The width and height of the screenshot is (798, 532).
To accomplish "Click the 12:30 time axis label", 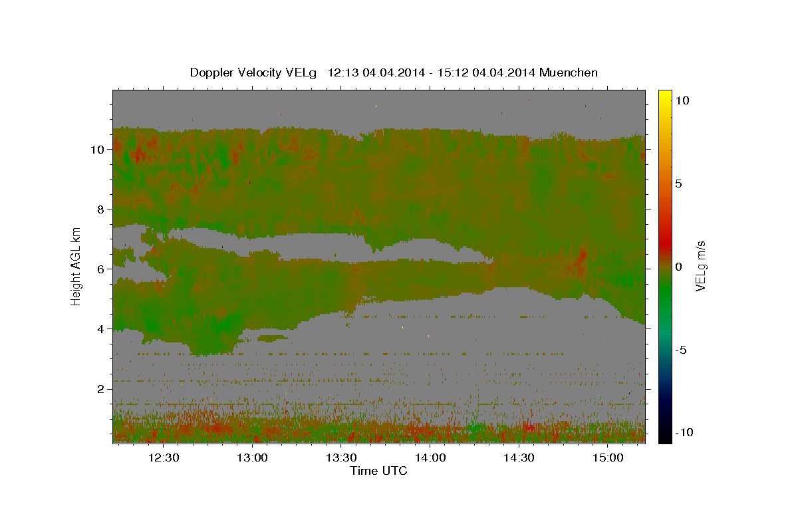I will pyautogui.click(x=164, y=458).
